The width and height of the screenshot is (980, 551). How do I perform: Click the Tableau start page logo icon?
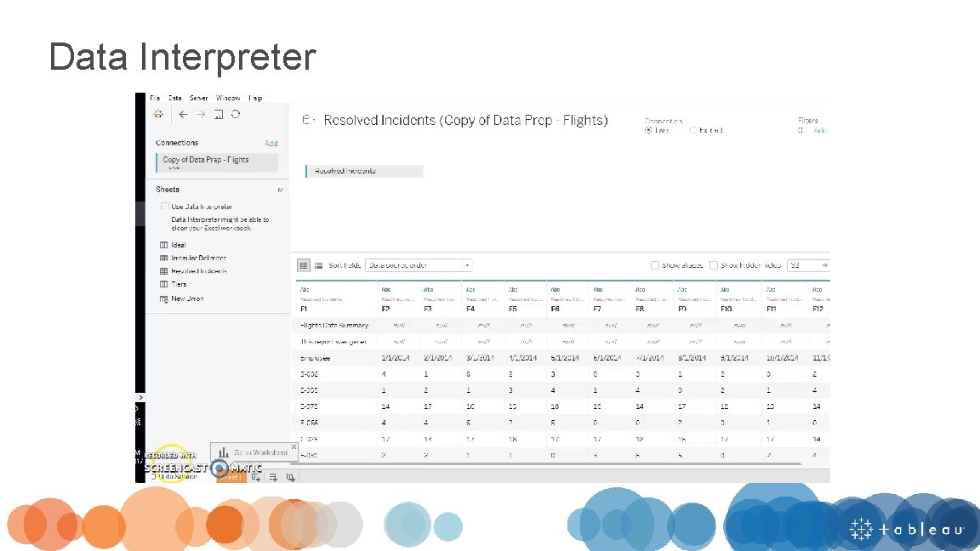point(158,114)
